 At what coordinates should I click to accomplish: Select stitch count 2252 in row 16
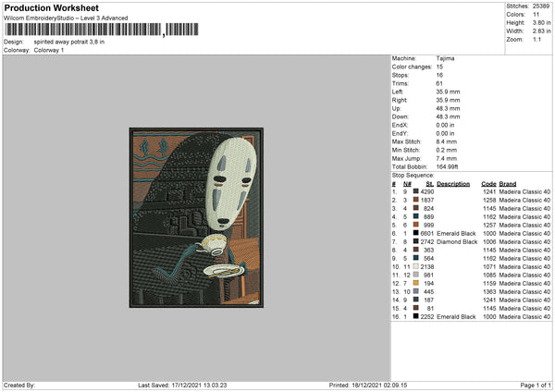pyautogui.click(x=427, y=317)
